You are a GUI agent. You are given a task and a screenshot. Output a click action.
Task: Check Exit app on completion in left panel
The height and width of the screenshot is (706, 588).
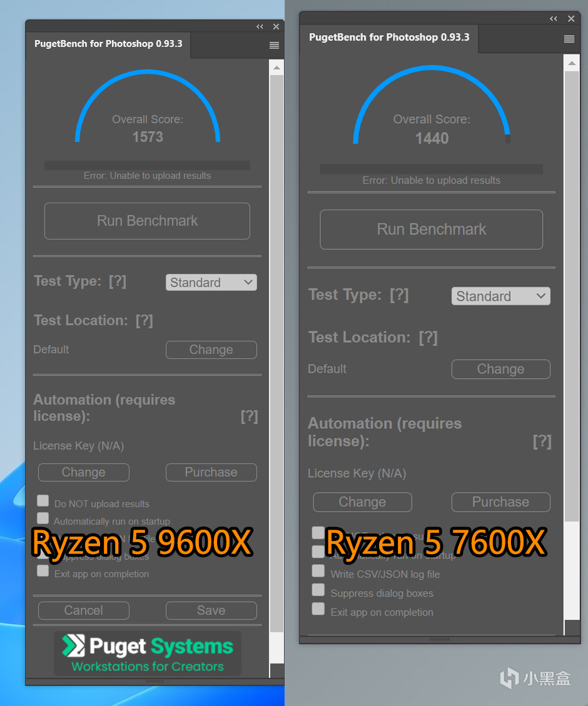point(43,571)
